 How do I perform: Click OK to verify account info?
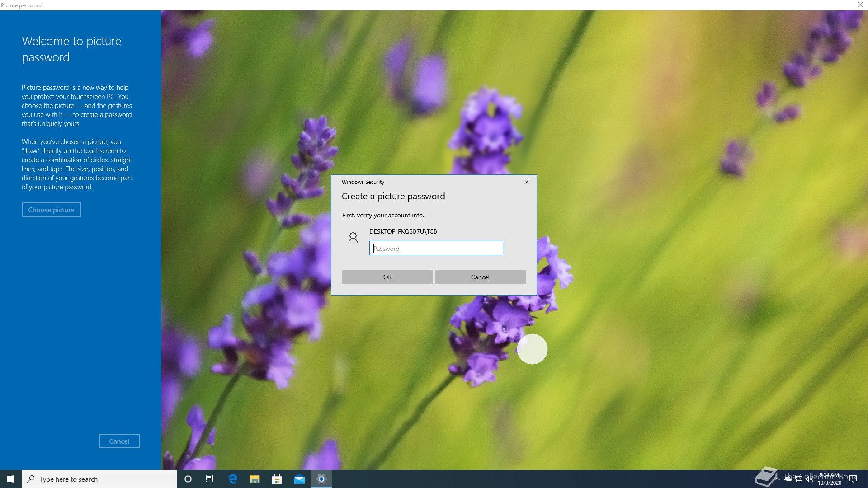tap(387, 277)
